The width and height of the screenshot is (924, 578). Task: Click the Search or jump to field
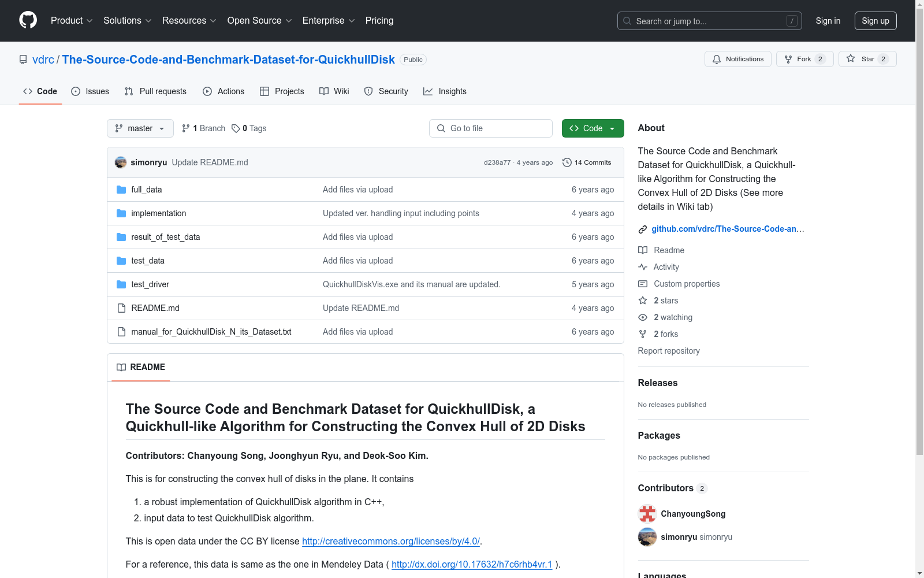pyautogui.click(x=710, y=21)
